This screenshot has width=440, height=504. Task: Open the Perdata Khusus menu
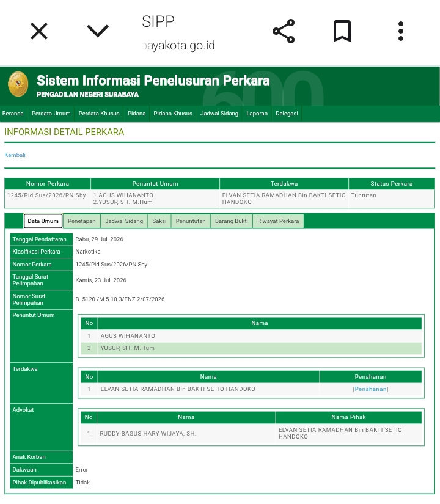point(99,114)
